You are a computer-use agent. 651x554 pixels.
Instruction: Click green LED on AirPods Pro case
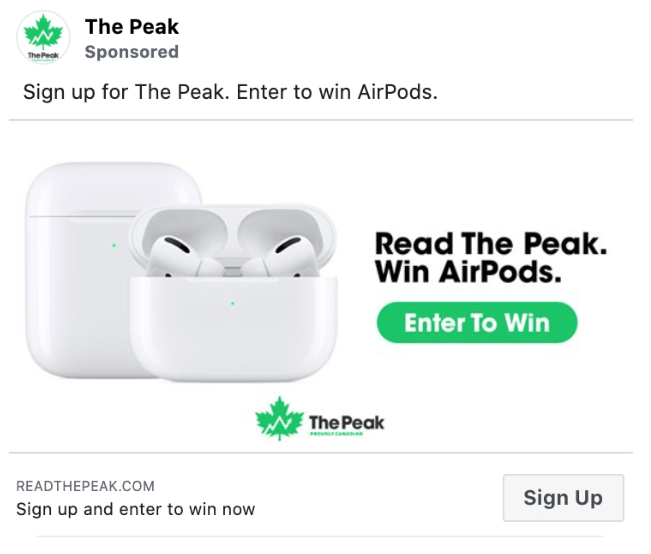point(232,304)
